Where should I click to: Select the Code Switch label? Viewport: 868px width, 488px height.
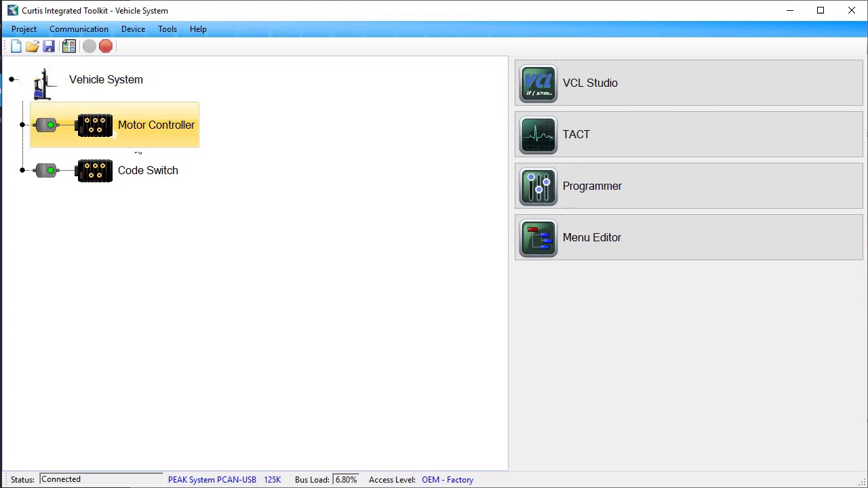pos(148,170)
